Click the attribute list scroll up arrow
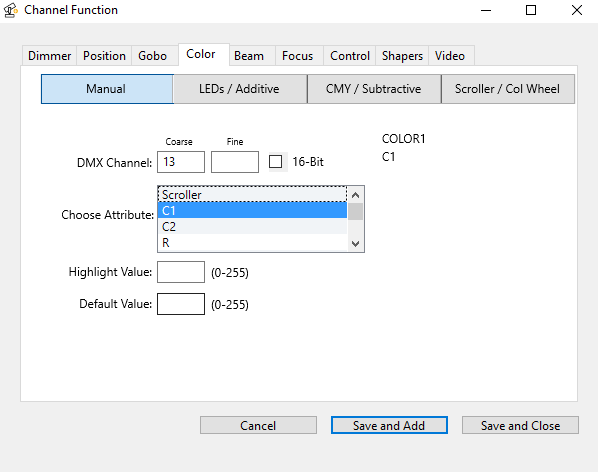The height and width of the screenshot is (472, 598). (355, 196)
